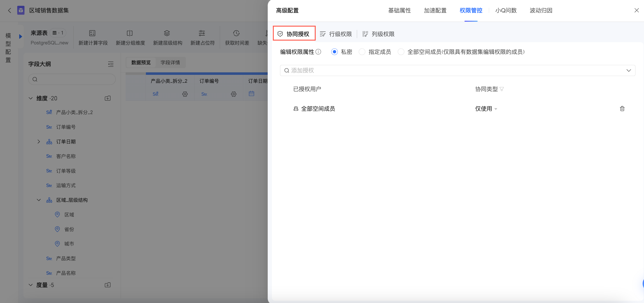644x303 pixels.
Task: Select the 私密 radio button
Action: click(334, 52)
